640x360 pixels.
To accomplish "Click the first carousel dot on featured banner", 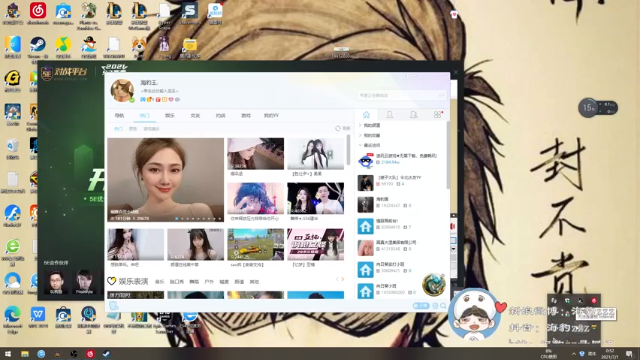I will [x=176, y=219].
